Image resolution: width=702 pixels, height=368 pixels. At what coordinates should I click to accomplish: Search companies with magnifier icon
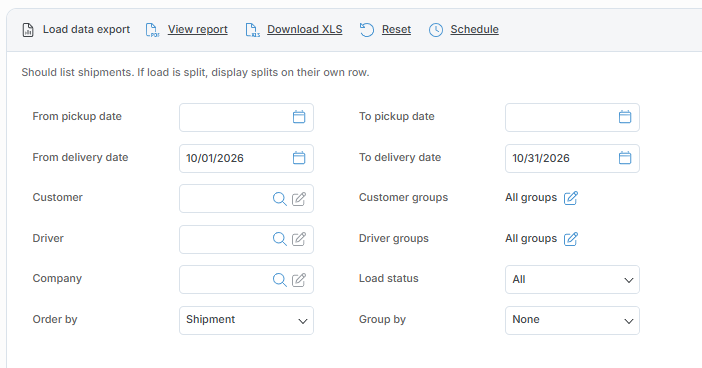point(279,280)
